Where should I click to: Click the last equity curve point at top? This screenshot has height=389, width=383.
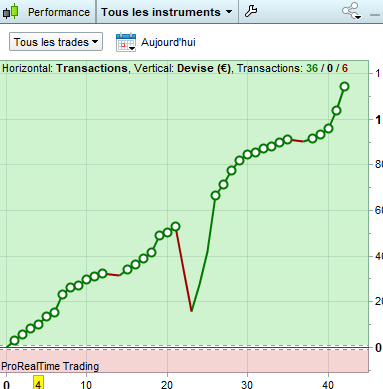click(345, 87)
